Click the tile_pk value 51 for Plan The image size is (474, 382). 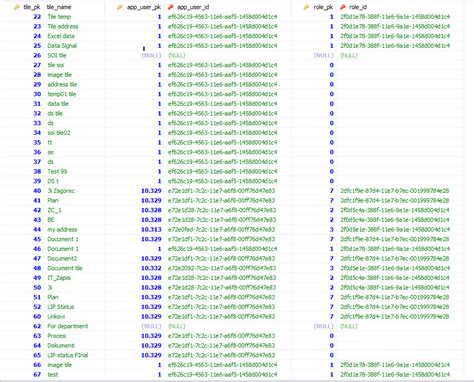click(x=37, y=297)
